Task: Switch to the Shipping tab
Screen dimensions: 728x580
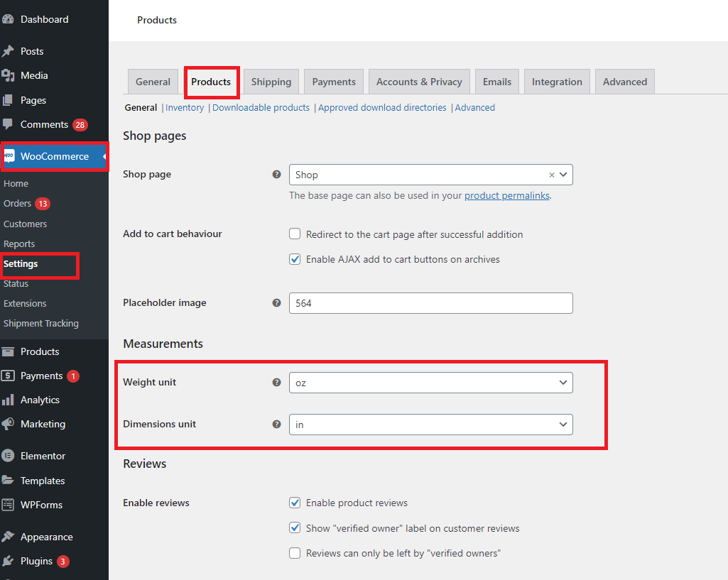Action: coord(271,81)
